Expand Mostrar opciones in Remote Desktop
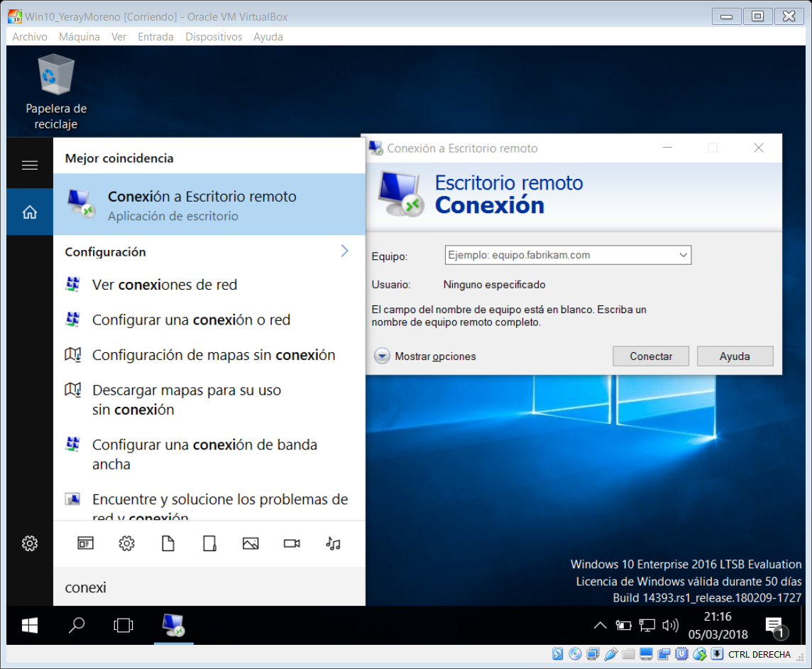This screenshot has height=669, width=812. pyautogui.click(x=424, y=356)
